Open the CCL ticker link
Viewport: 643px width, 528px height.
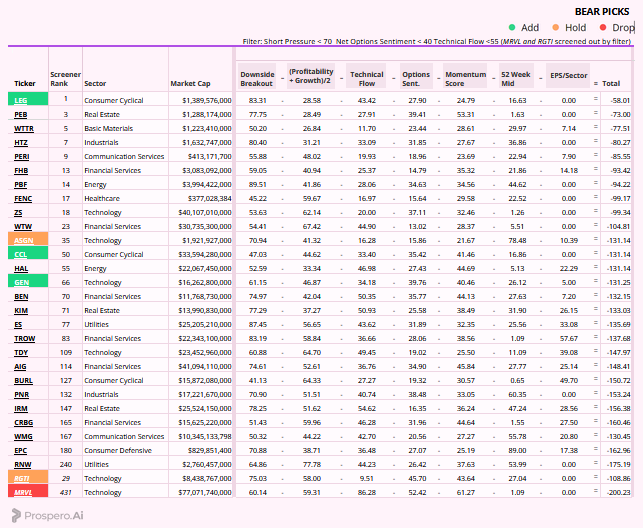(21, 254)
